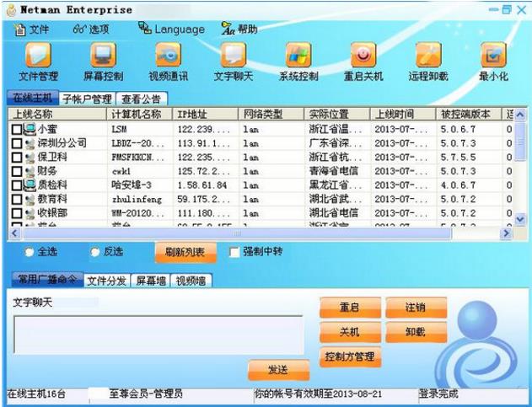
Task: Check the box for host 小蜜
Action: [x=16, y=129]
